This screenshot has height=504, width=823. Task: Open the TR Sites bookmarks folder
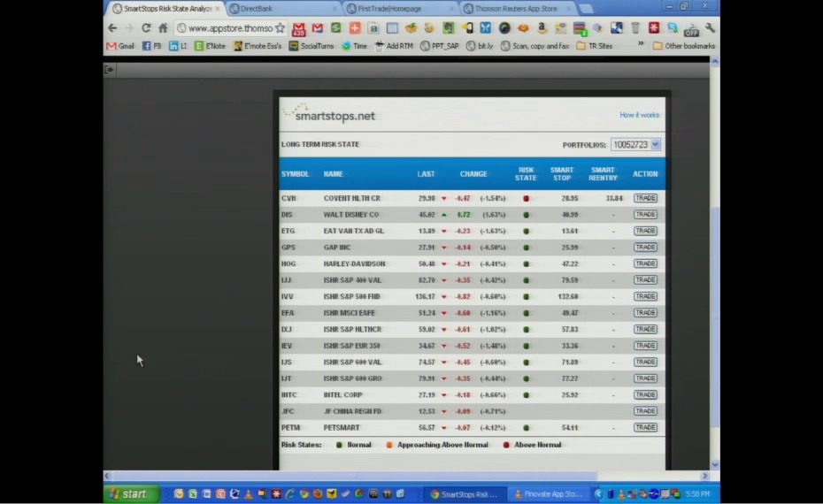point(594,46)
